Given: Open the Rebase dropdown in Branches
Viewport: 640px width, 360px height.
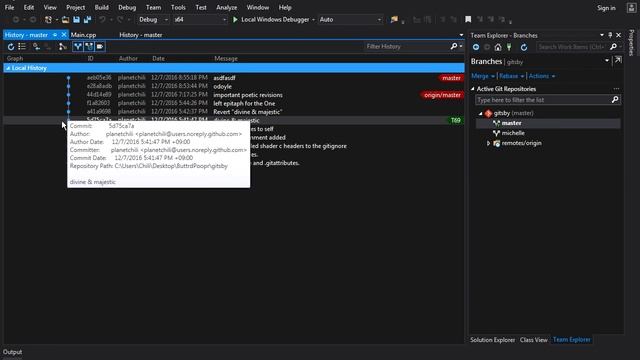Looking at the screenshot, I should click(x=511, y=76).
